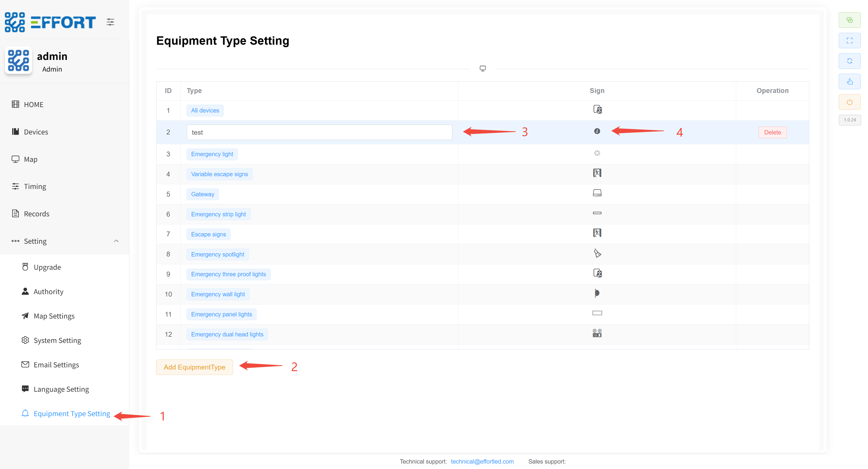868x469 pixels.
Task: Click the Add EquipmentType button
Action: pos(194,367)
